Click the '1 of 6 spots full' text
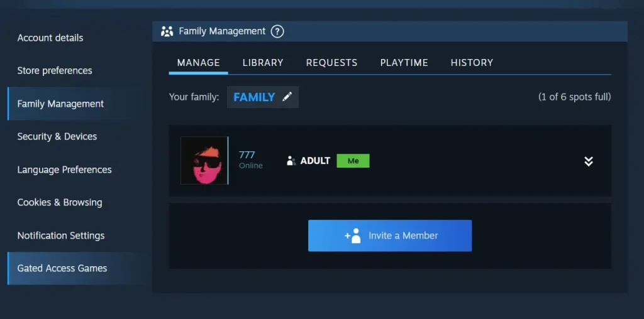This screenshot has width=644, height=319. click(x=575, y=97)
